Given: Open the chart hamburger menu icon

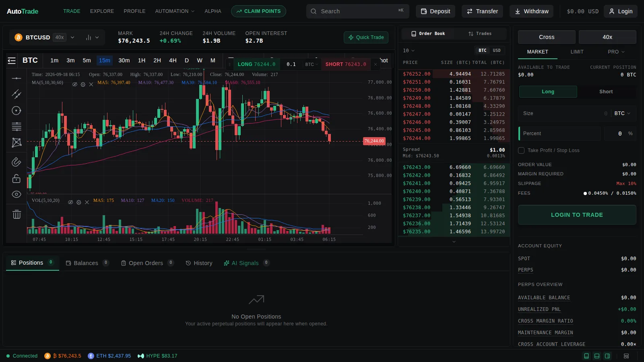Looking at the screenshot, I should (12, 61).
